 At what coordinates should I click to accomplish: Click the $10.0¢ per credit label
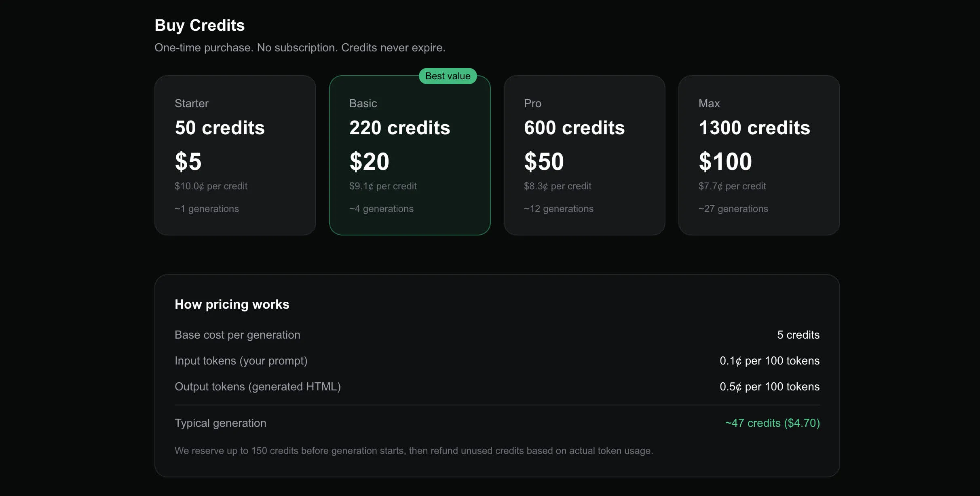point(211,186)
